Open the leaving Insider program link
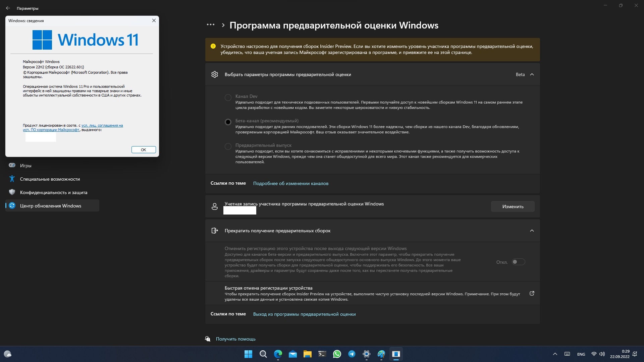Screen dimensions: 644x362 point(304,314)
